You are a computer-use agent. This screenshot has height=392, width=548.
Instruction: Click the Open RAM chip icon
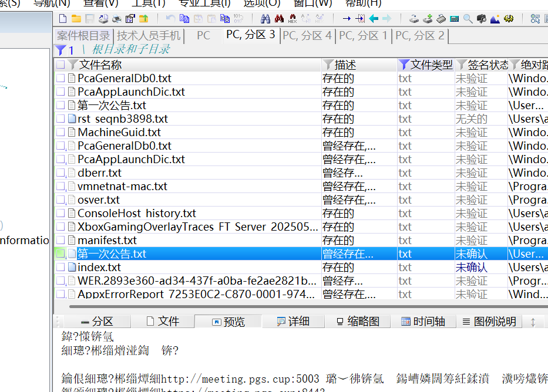441,19
